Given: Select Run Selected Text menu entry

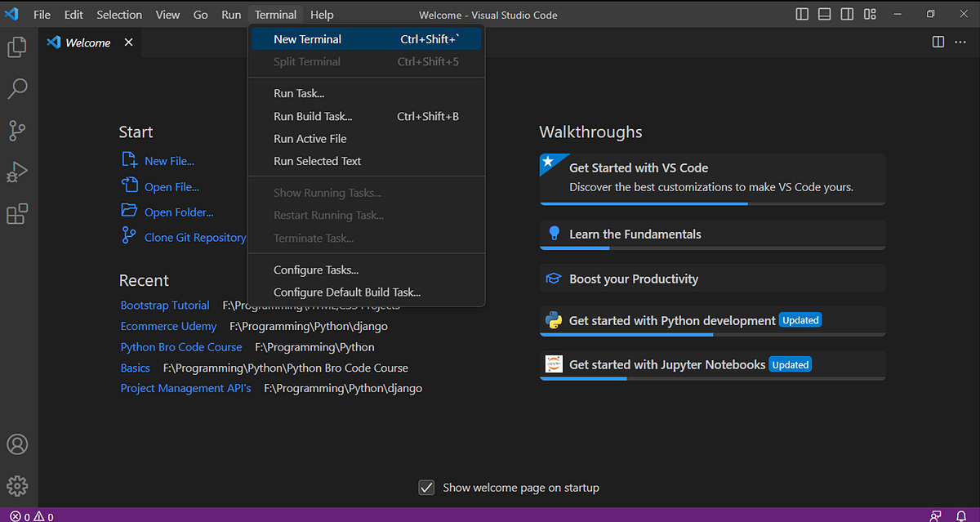Looking at the screenshot, I should pos(366,161).
